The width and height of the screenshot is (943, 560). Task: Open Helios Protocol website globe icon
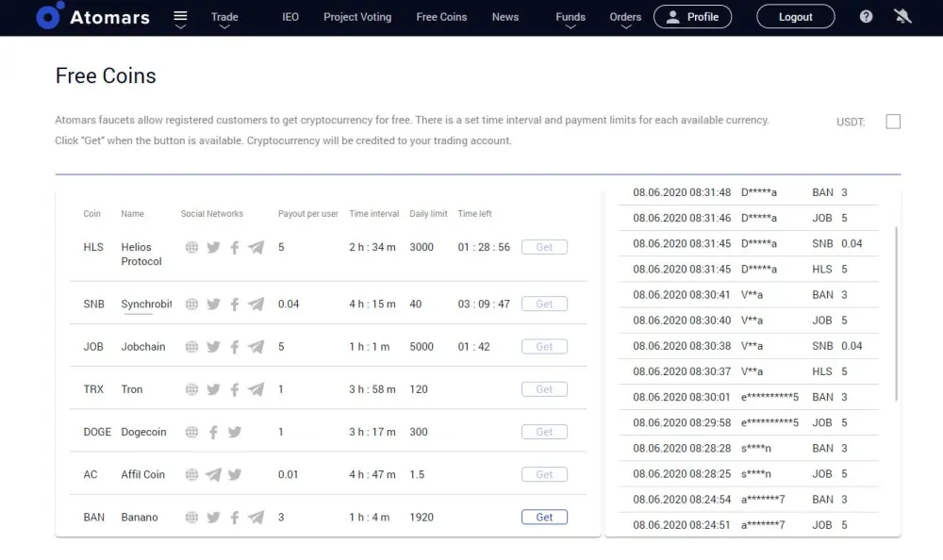191,247
